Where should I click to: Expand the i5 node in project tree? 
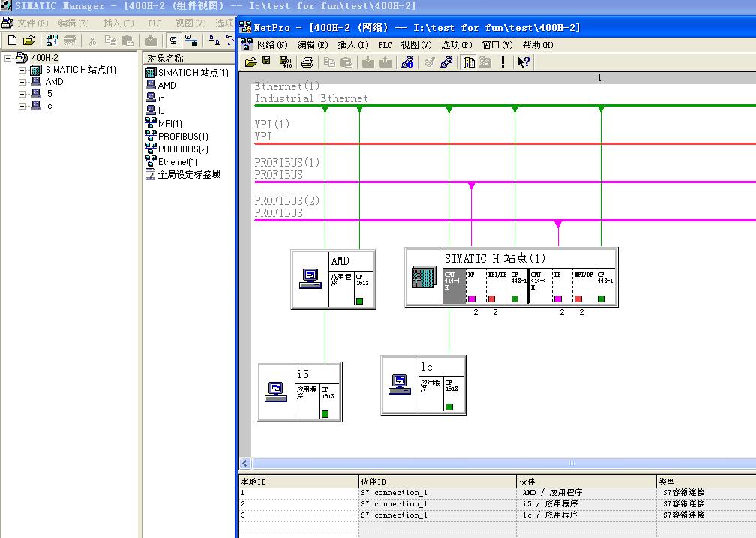click(x=22, y=94)
